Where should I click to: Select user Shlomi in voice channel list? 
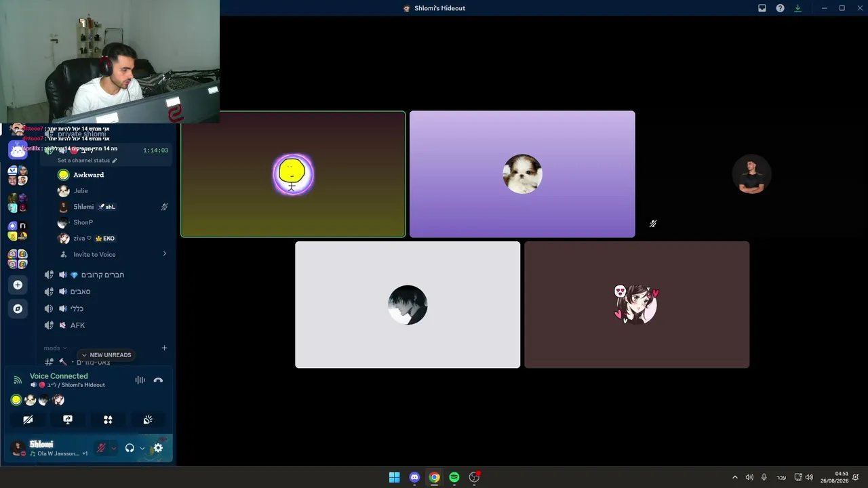(83, 207)
